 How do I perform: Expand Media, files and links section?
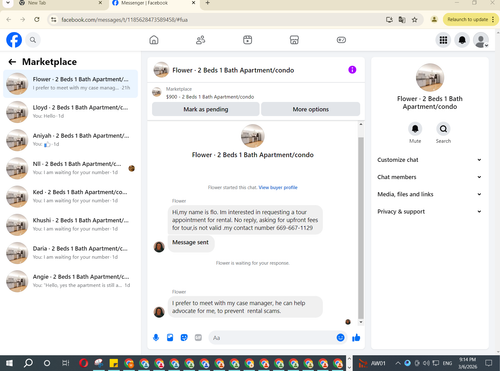[x=430, y=194]
